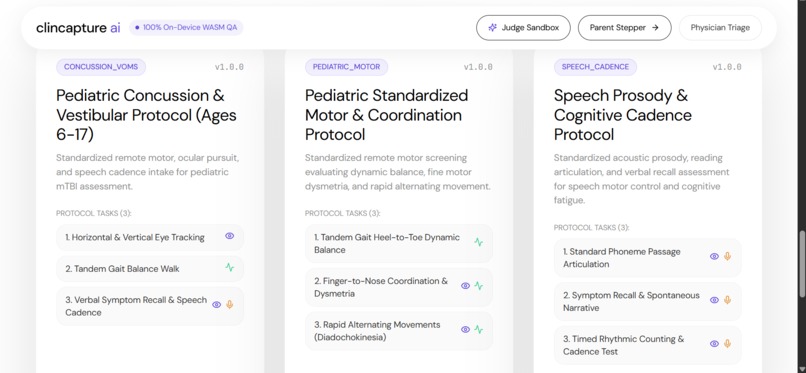
Task: Open Speech Prosody & Cognitive Cadence Protocol title
Action: pyautogui.click(x=622, y=115)
